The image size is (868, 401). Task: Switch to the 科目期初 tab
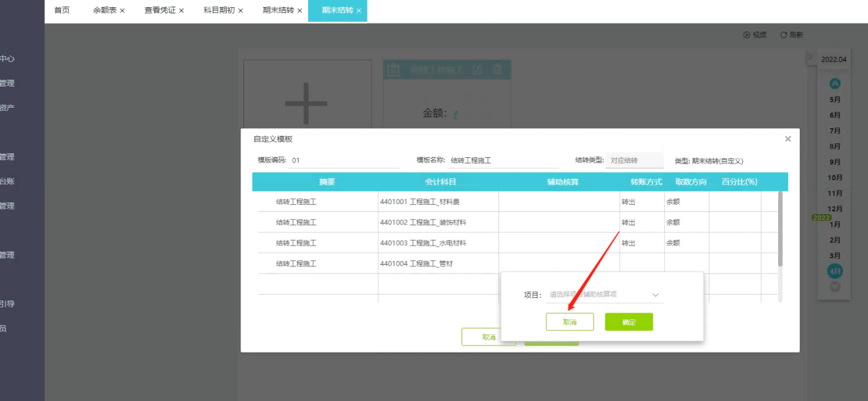click(x=219, y=11)
